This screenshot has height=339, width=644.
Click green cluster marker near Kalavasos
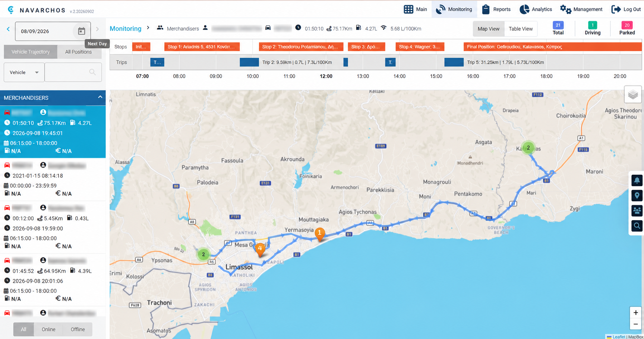(x=528, y=148)
